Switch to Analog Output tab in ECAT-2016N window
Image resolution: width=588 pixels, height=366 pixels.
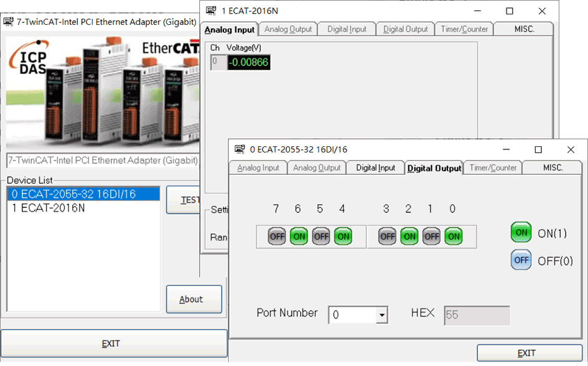click(288, 29)
